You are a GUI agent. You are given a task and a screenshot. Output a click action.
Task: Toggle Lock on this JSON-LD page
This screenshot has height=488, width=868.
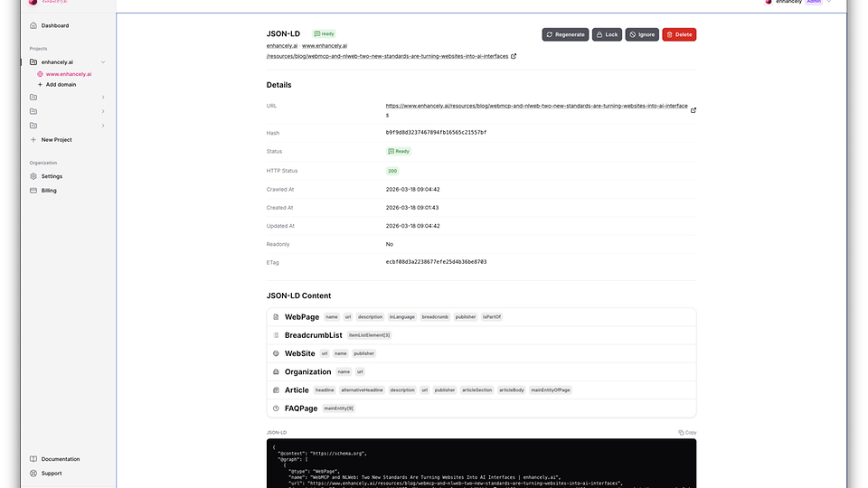pyautogui.click(x=607, y=34)
